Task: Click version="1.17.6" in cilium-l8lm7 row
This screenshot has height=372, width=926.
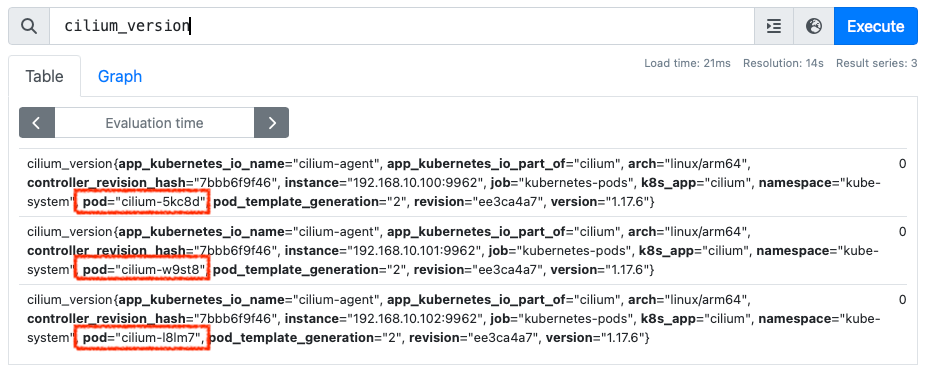Action: tap(595, 338)
